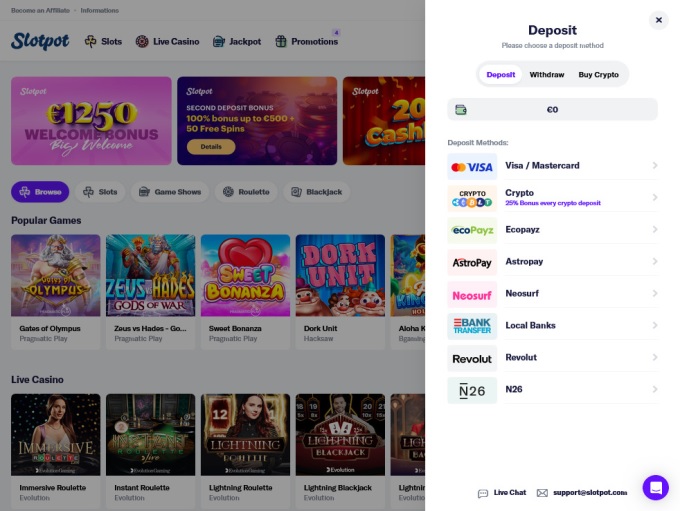Close the Deposit panel
The width and height of the screenshot is (680, 511).
coord(658,20)
